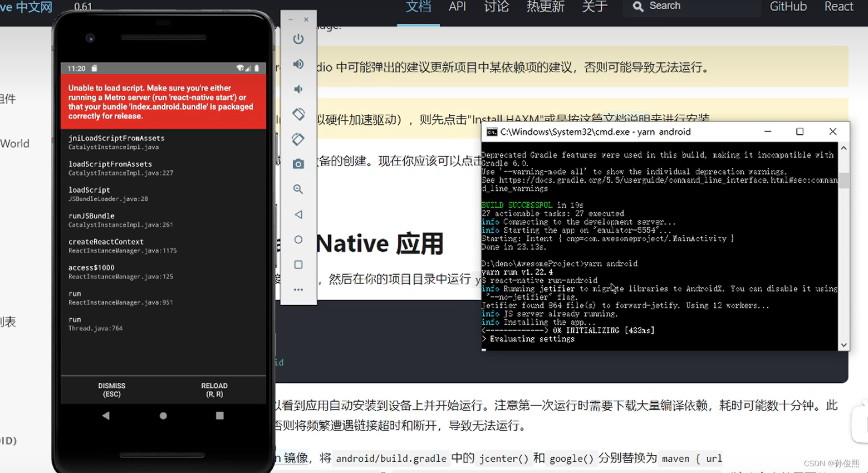Select the loadScriptFromAssets stack frame
This screenshot has width=868, height=473.
(x=163, y=168)
